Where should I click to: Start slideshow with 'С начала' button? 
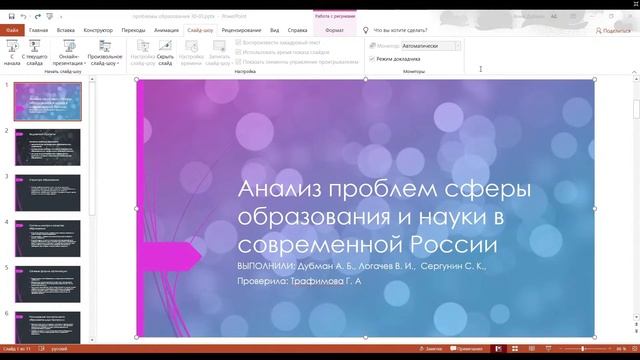(x=12, y=53)
